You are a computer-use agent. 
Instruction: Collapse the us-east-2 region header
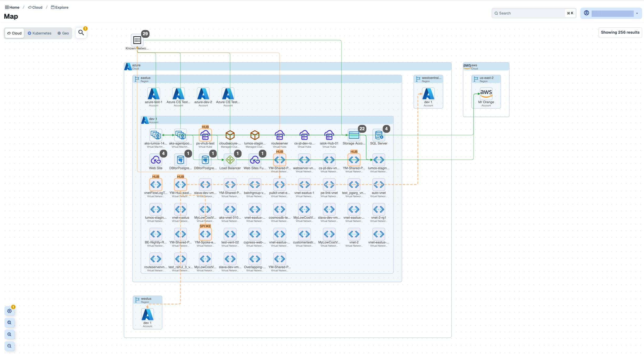click(x=486, y=79)
